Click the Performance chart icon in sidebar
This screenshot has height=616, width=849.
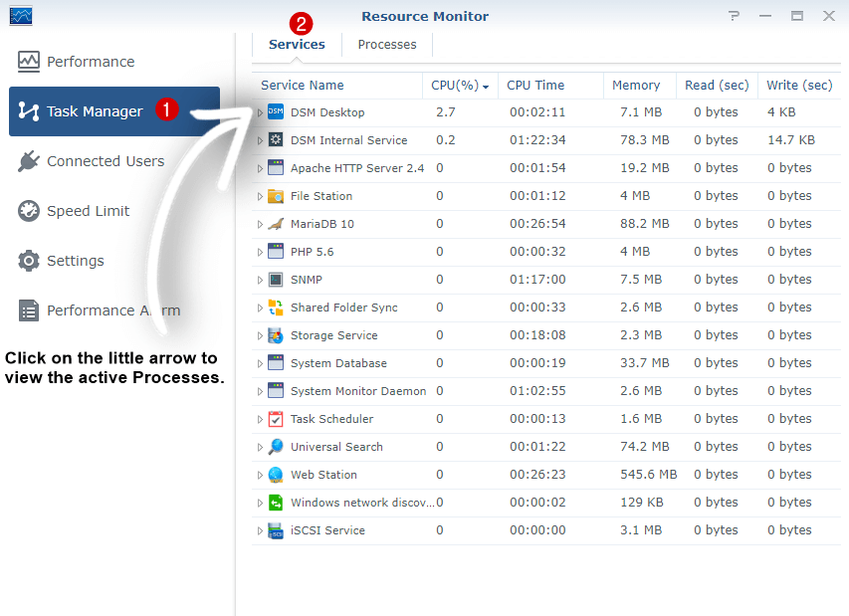(x=29, y=62)
